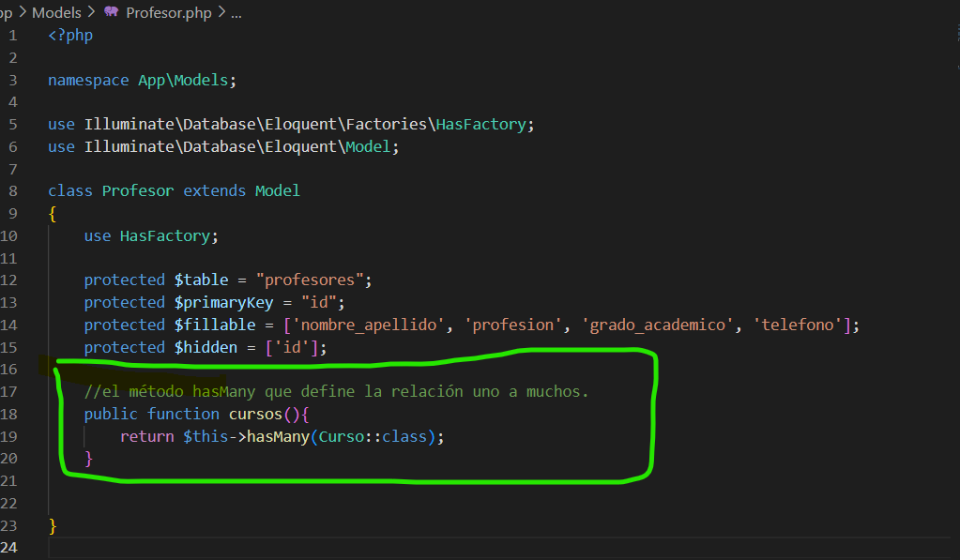
Task: Click 'App\Models' in namespace line
Action: (x=182, y=80)
